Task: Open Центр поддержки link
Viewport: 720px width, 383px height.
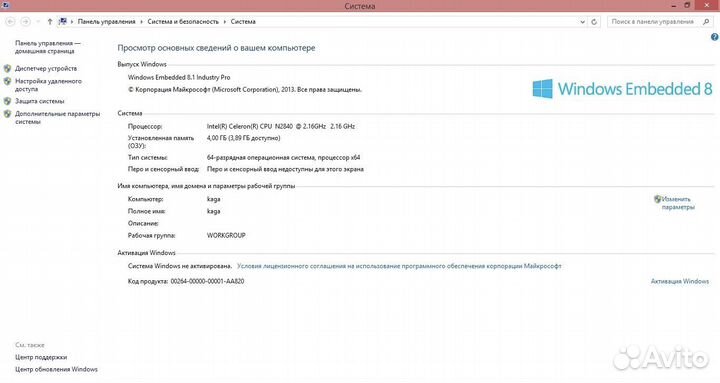Action: (x=41, y=357)
